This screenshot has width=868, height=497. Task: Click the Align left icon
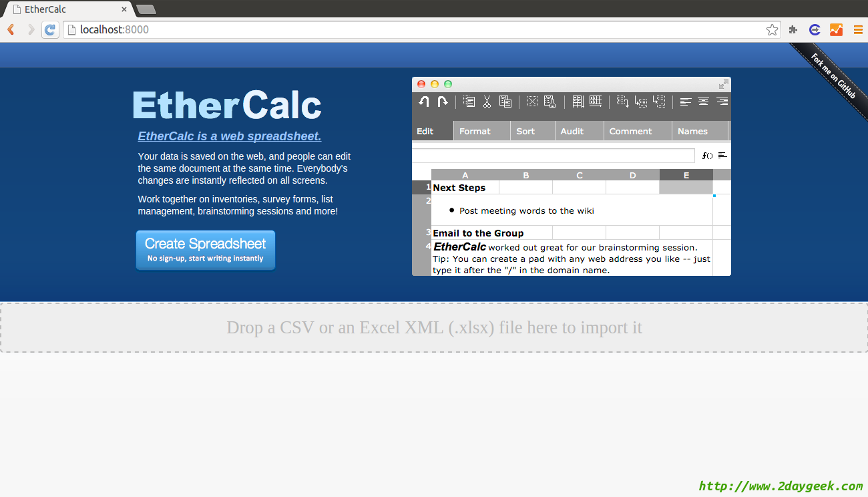pyautogui.click(x=686, y=102)
